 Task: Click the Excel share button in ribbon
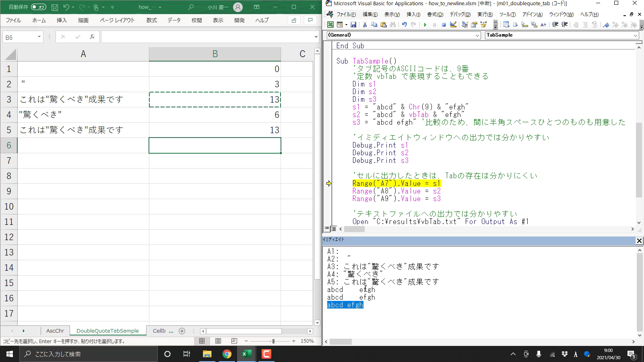pos(294,20)
